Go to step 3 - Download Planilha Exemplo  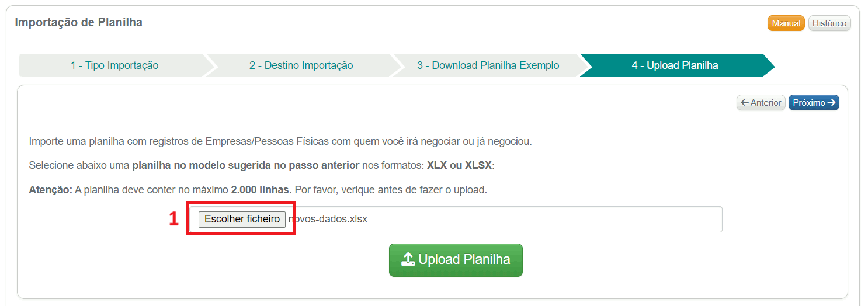coord(488,65)
